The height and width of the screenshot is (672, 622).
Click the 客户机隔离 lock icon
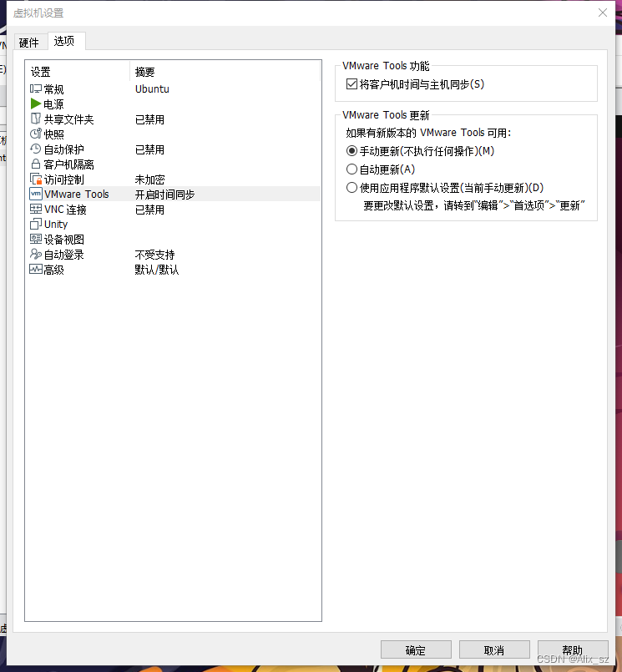(x=36, y=164)
